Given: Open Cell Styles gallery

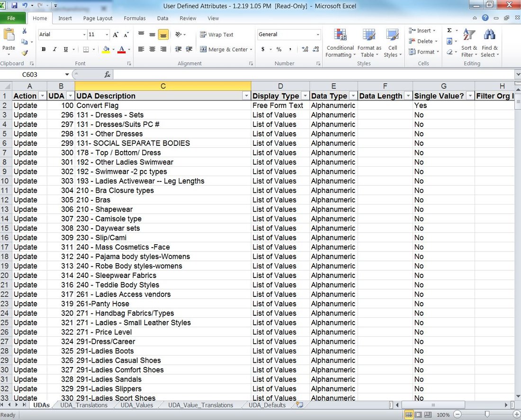Looking at the screenshot, I should click(393, 43).
